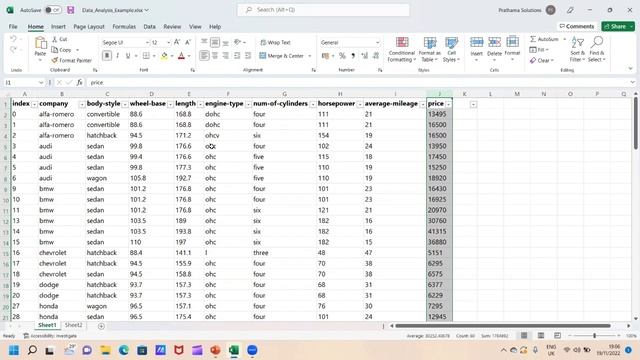The height and width of the screenshot is (360, 640).
Task: Click Increase Font Size icon
Action: (177, 42)
